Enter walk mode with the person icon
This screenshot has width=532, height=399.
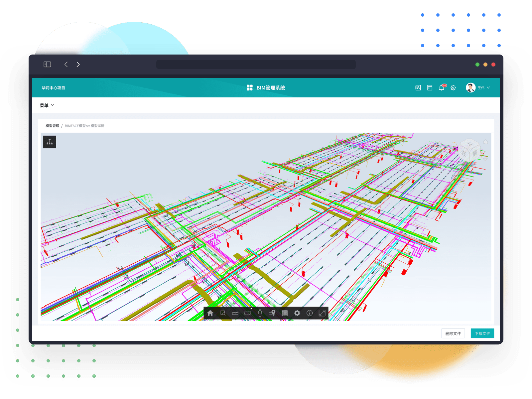(260, 313)
